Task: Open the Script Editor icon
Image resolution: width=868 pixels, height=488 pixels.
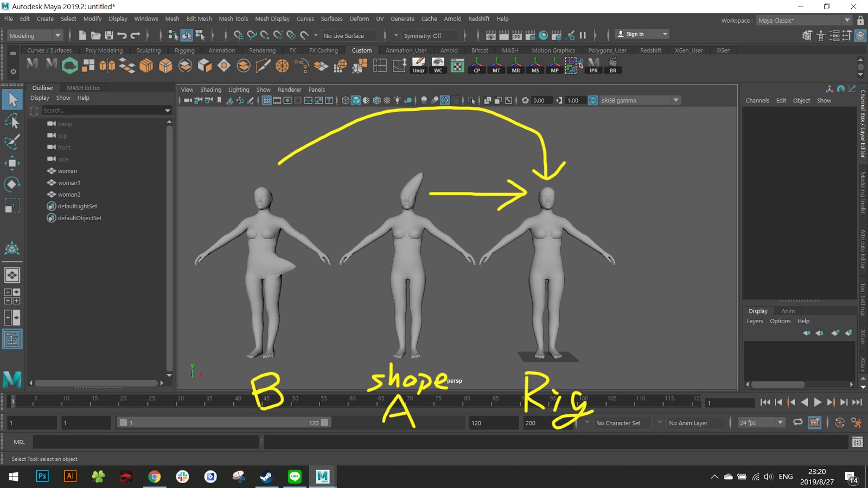Action: pyautogui.click(x=857, y=442)
